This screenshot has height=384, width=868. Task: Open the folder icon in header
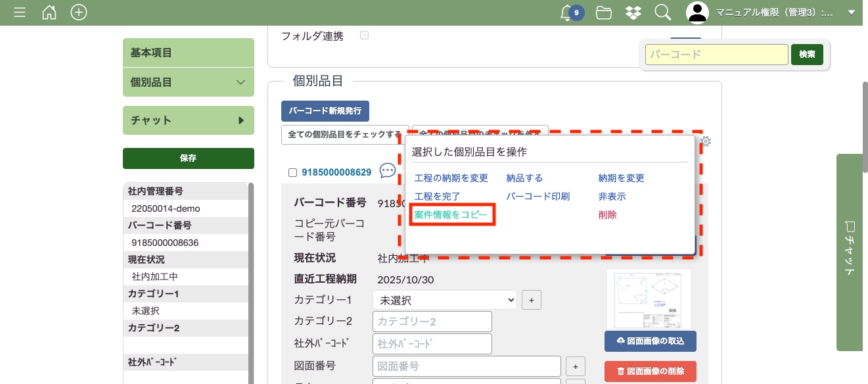point(603,12)
